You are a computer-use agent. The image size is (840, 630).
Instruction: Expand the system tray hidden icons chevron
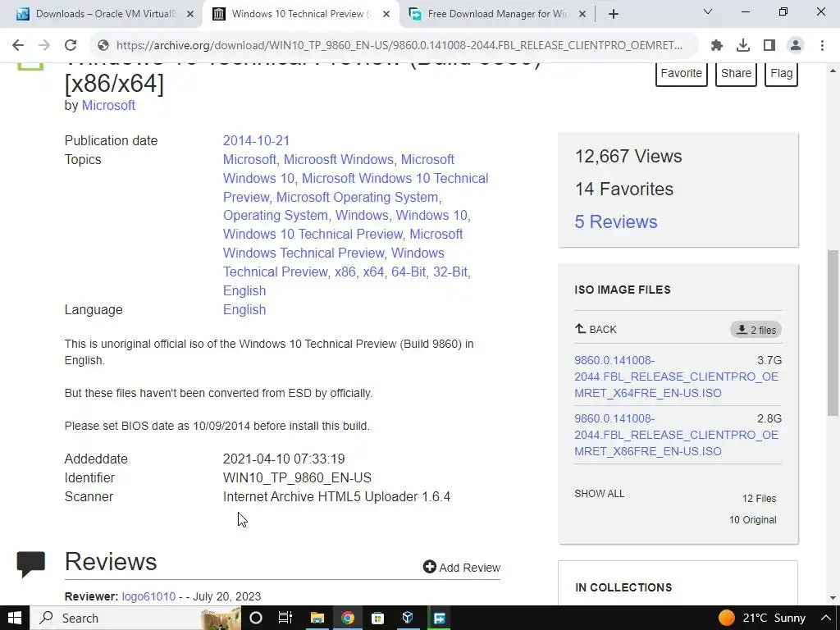coord(825,618)
